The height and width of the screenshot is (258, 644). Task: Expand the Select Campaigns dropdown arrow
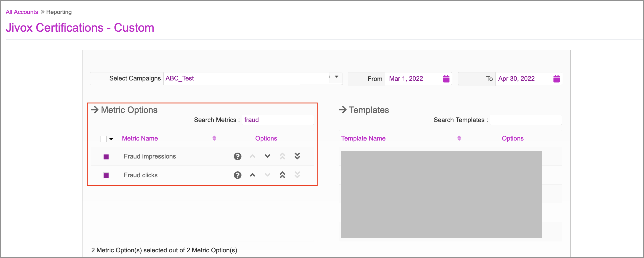pos(336,77)
